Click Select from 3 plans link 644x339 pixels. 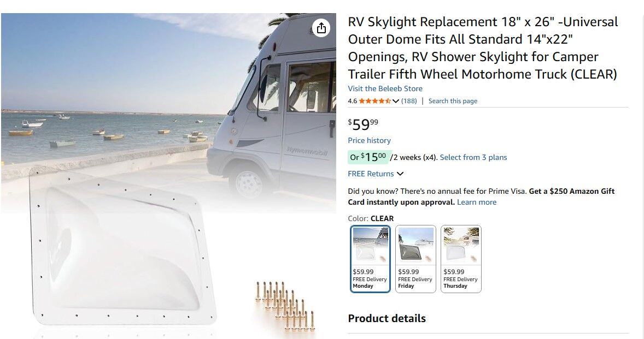pos(473,157)
